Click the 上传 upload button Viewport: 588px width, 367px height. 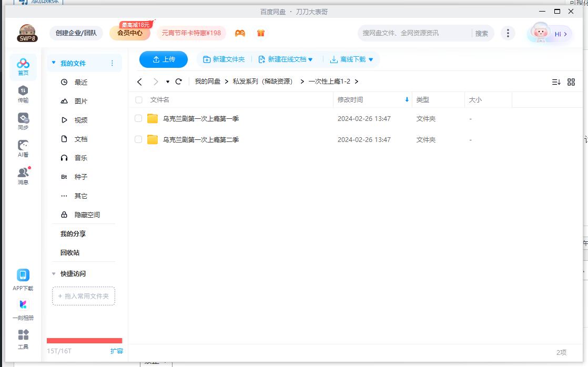pos(163,59)
